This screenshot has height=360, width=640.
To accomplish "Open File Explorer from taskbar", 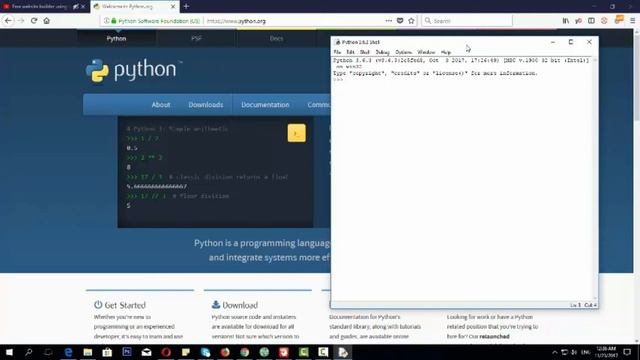I will [88, 352].
